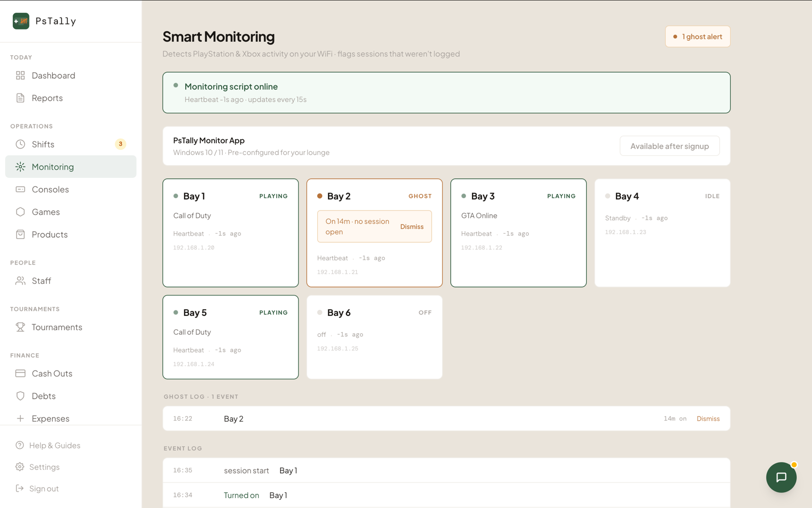The image size is (812, 508).
Task: Open Settings gear icon
Action: click(x=20, y=467)
